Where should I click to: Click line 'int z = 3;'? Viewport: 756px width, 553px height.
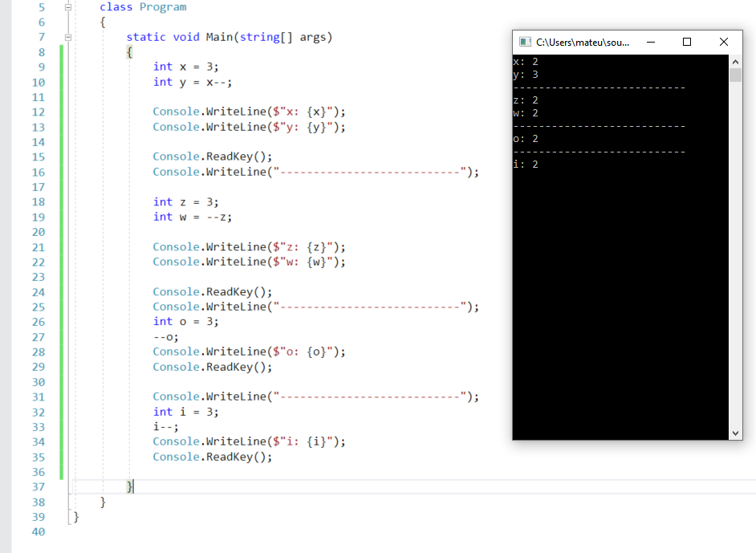(x=185, y=201)
